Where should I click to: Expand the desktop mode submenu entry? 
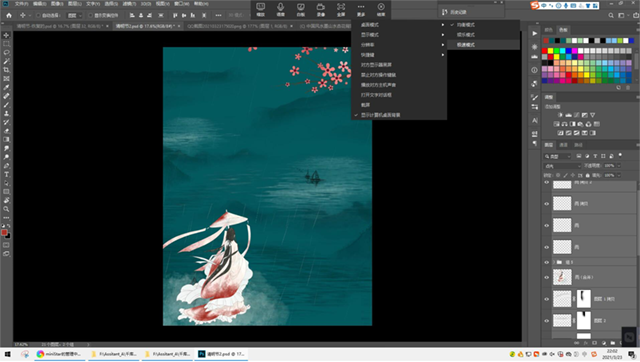(x=399, y=25)
